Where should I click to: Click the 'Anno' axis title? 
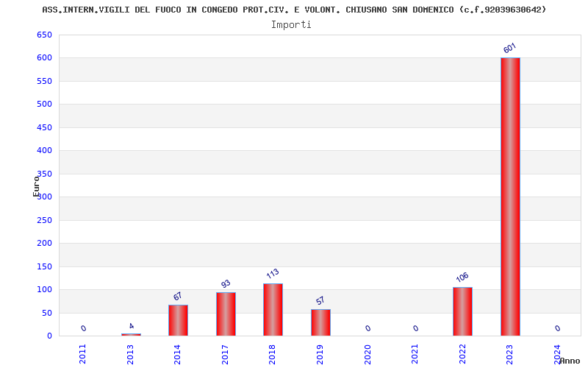tap(570, 361)
